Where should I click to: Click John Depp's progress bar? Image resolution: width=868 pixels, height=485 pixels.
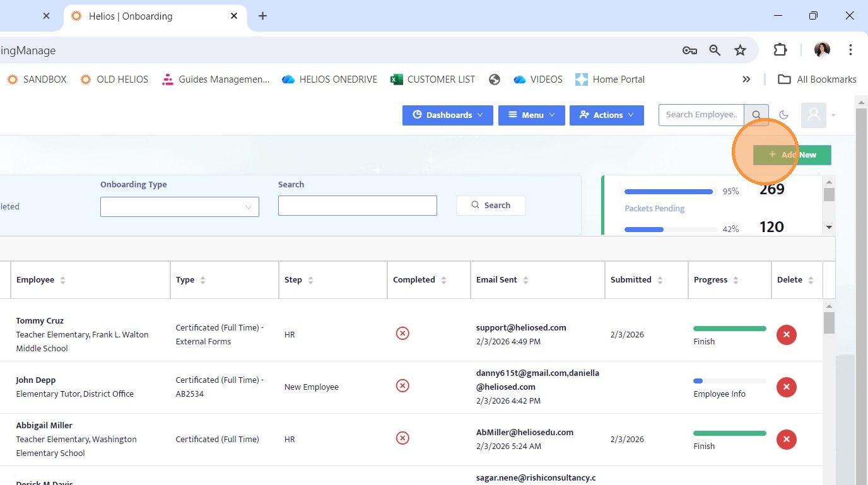coord(729,381)
